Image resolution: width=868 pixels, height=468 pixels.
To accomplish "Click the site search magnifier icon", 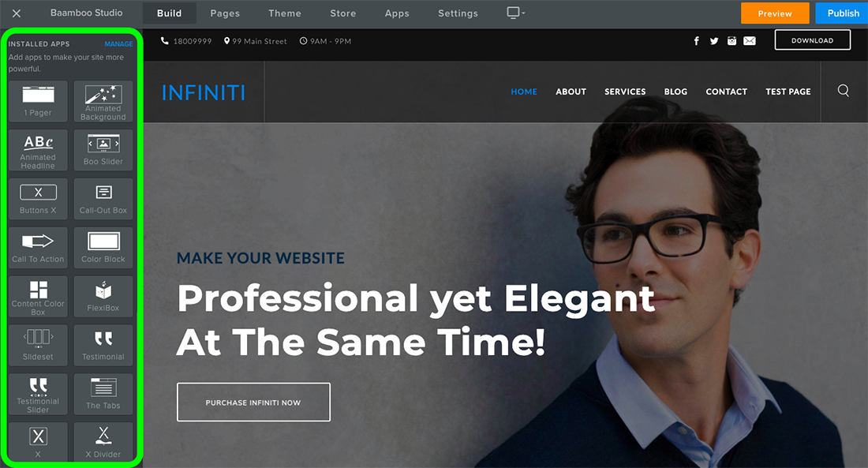I will pyautogui.click(x=843, y=91).
